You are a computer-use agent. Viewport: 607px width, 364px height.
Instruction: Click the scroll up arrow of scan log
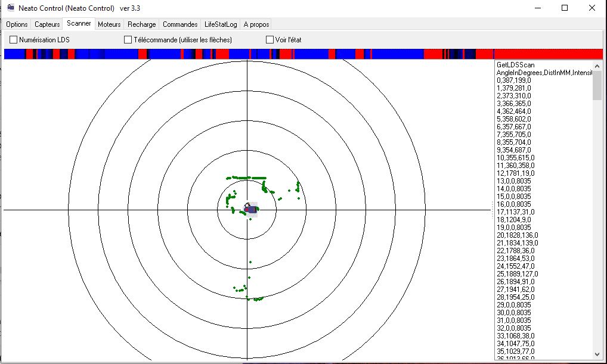click(x=597, y=66)
